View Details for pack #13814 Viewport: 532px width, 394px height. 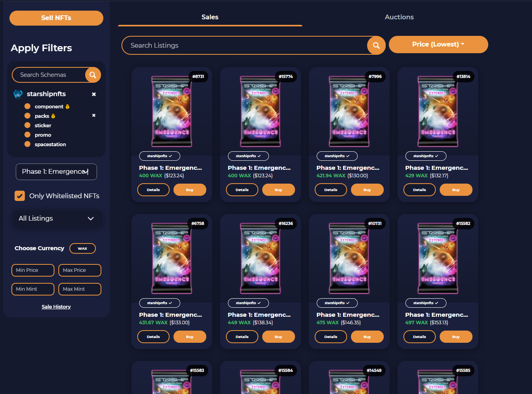420,190
